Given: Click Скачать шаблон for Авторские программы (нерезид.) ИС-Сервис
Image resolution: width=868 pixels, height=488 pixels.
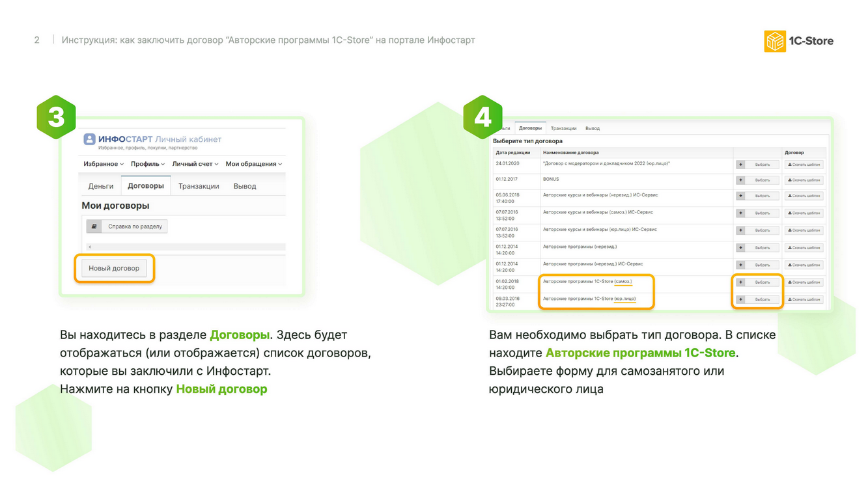Looking at the screenshot, I should pos(804,265).
